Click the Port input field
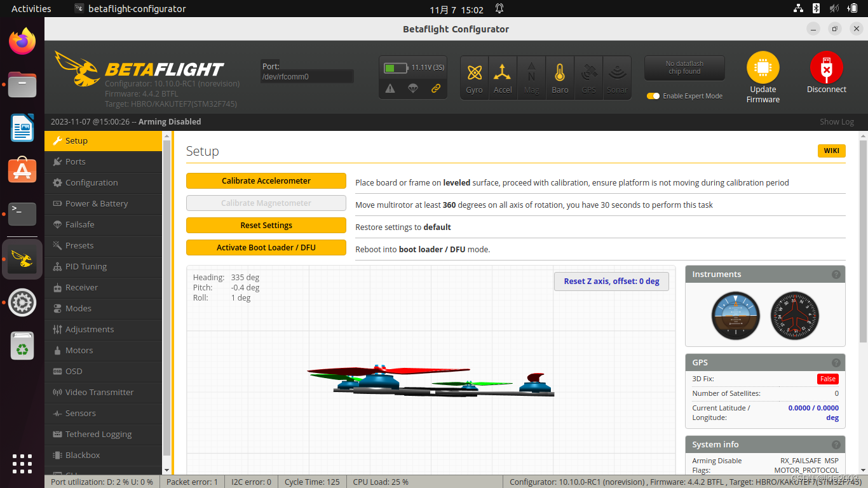This screenshot has width=868, height=488. [x=307, y=76]
